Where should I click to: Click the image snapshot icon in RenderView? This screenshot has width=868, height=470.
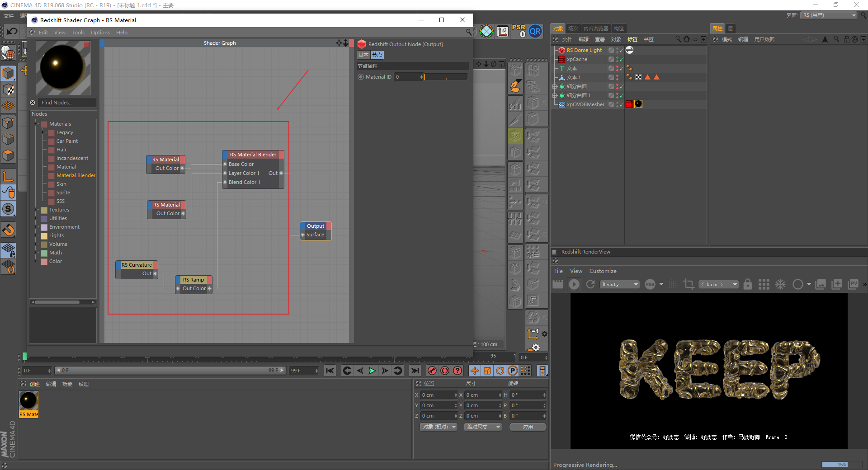[821, 284]
